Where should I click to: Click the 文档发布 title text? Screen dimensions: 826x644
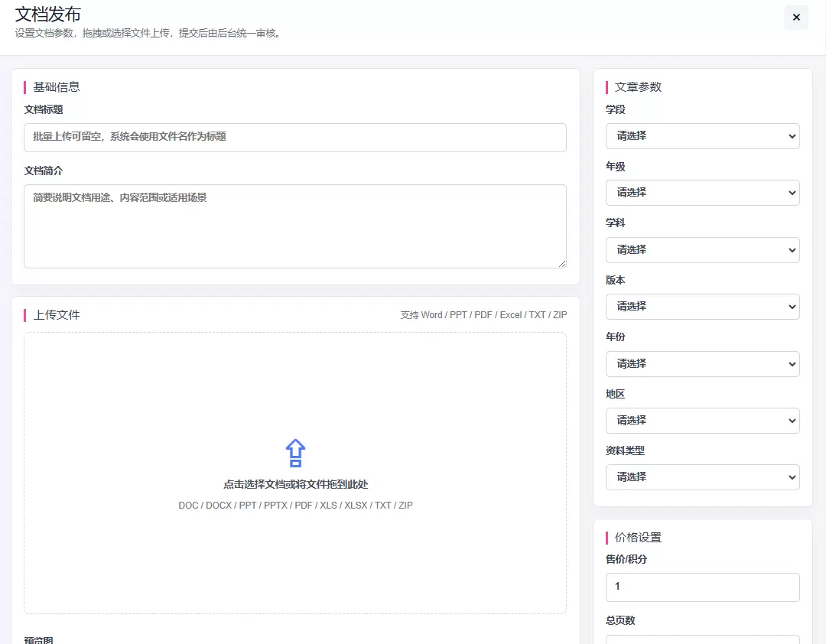tap(48, 15)
